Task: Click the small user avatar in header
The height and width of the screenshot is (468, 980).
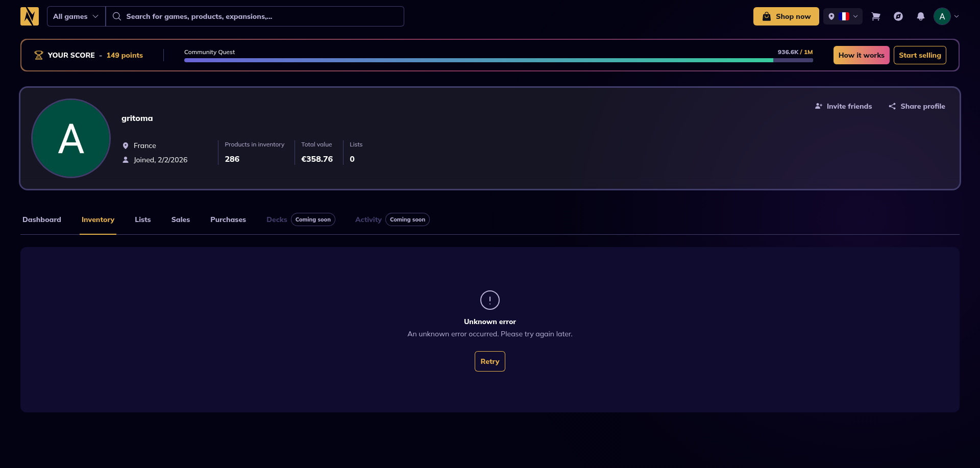Action: point(942,16)
